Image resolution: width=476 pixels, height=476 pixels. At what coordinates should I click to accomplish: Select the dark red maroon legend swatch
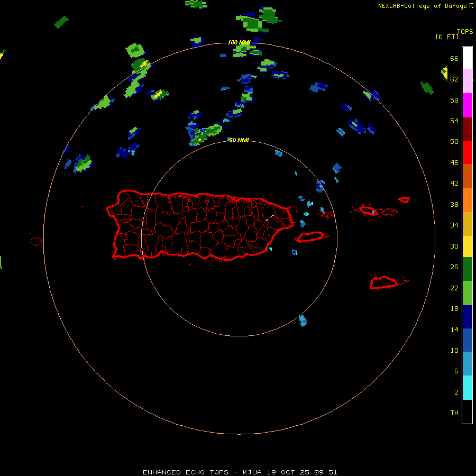pos(467,129)
